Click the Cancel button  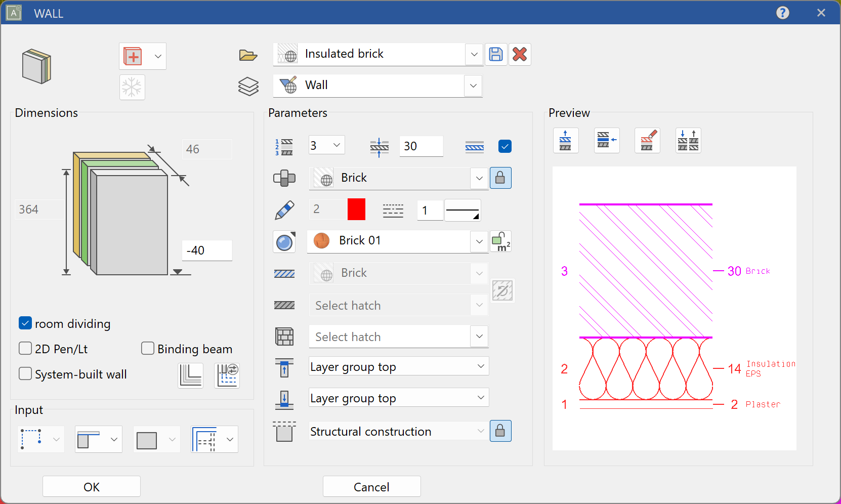(372, 487)
